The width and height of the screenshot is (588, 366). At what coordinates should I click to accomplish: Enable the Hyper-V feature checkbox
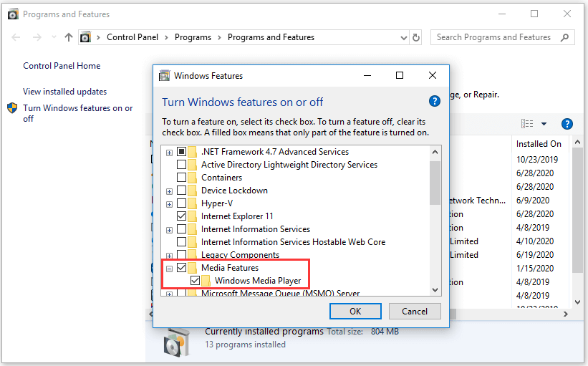pos(182,203)
